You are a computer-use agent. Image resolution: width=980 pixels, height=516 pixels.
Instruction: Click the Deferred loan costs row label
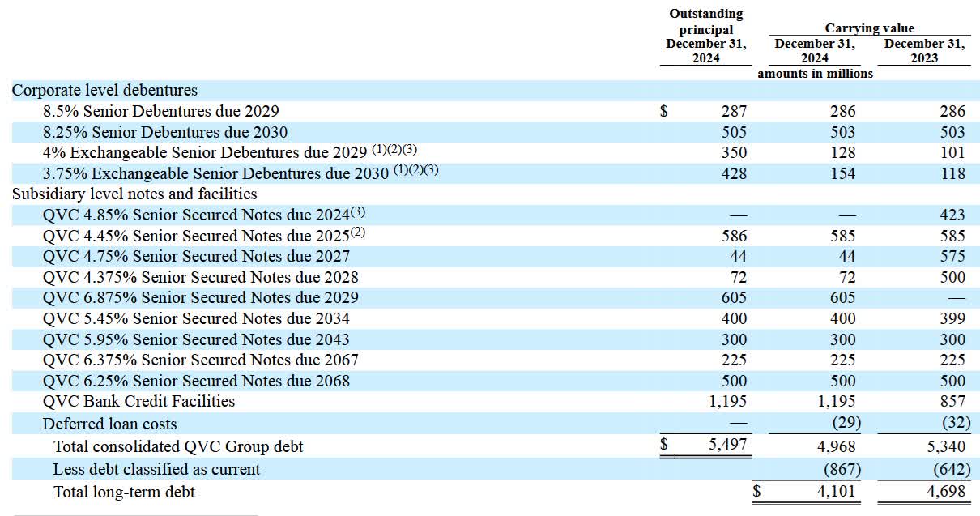coord(109,424)
